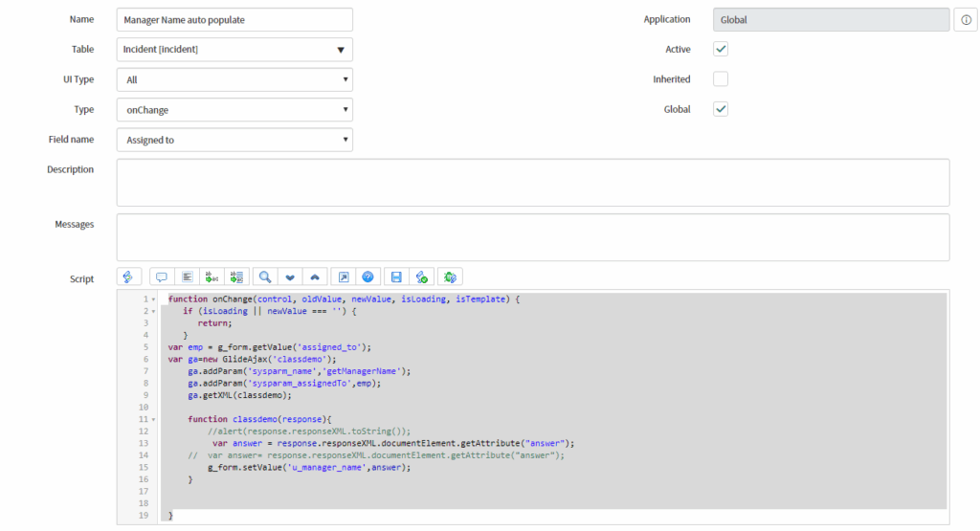The height and width of the screenshot is (531, 980).
Task: Click 'return;' on script line 3
Action: coord(215,323)
